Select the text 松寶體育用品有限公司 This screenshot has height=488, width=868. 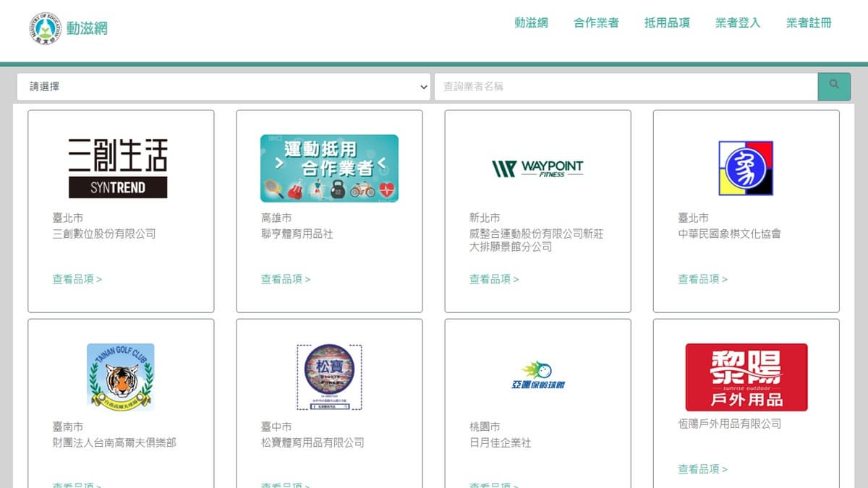click(312, 442)
